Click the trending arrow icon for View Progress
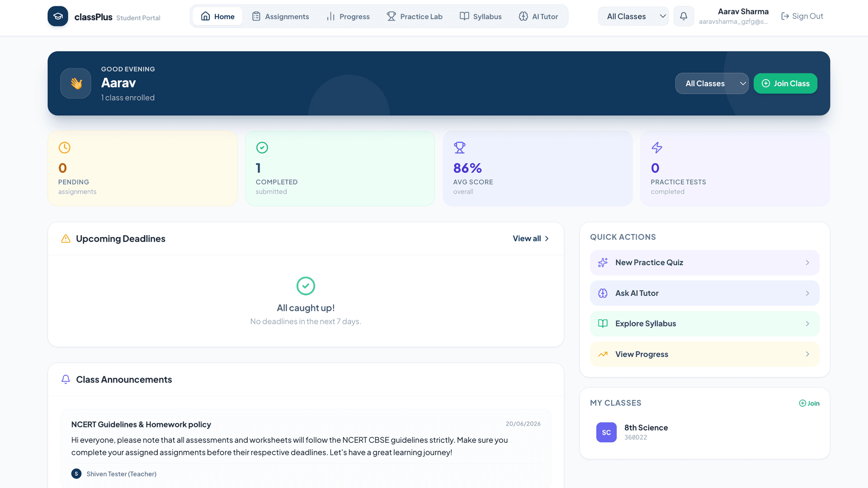The image size is (868, 488). pyautogui.click(x=603, y=355)
